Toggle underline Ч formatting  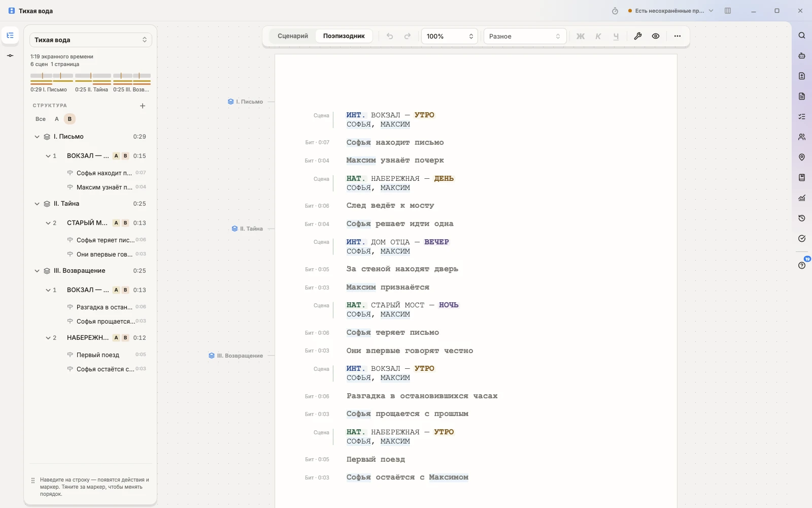[x=616, y=36]
